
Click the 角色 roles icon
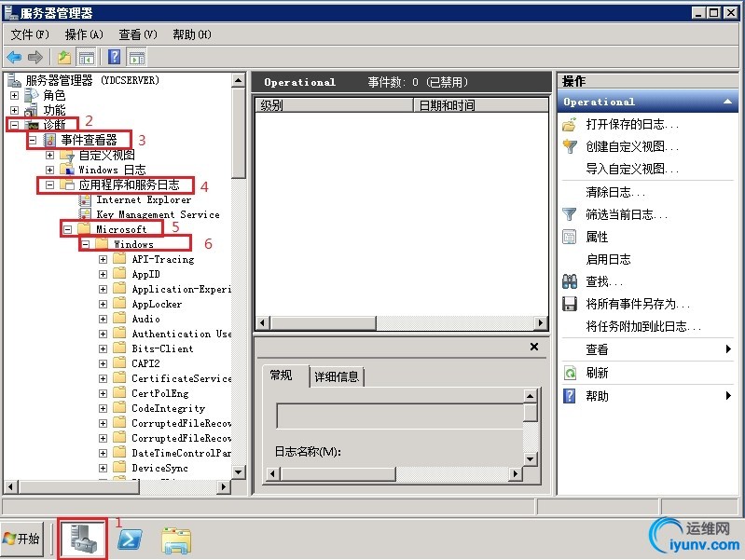(32, 95)
